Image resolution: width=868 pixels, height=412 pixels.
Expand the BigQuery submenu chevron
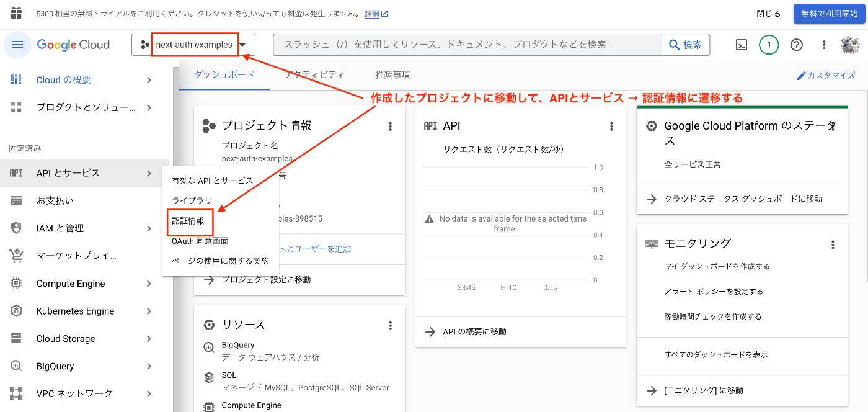point(149,366)
